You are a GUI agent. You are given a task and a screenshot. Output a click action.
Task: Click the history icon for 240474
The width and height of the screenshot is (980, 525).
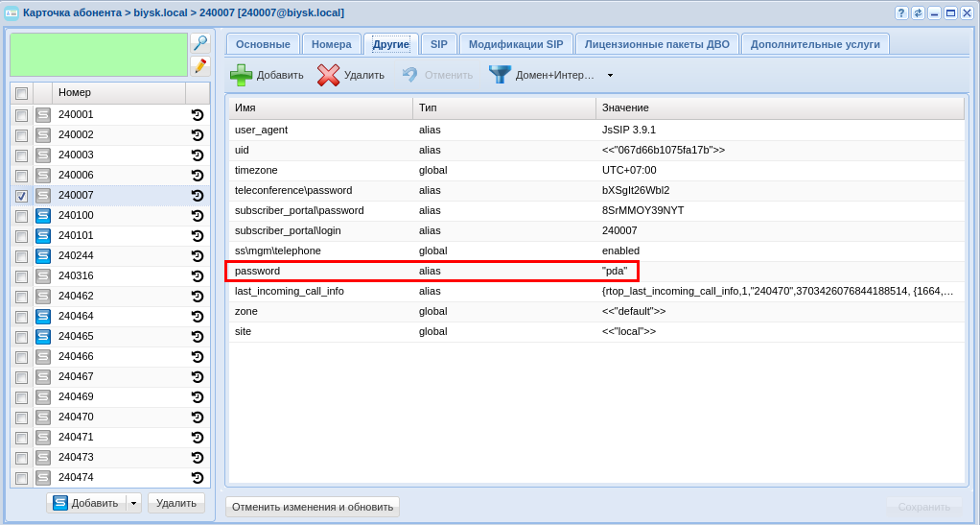[x=198, y=477]
